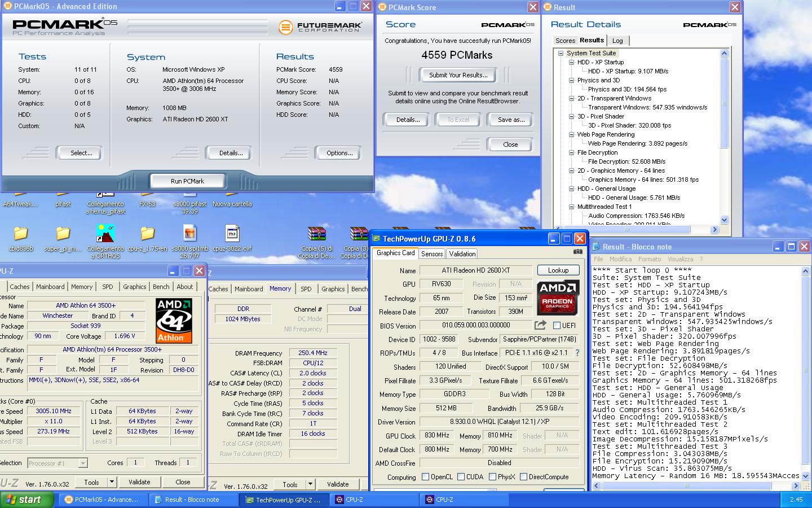Collapse the Web Page Rendering node
The height and width of the screenshot is (508, 812).
point(571,134)
